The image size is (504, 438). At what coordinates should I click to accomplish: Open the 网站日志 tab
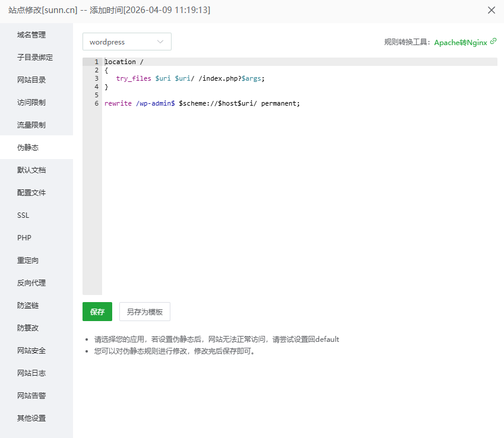tap(31, 373)
